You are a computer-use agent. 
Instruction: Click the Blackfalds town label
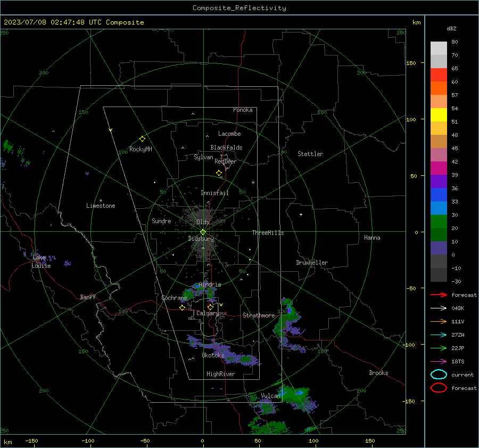pyautogui.click(x=226, y=148)
